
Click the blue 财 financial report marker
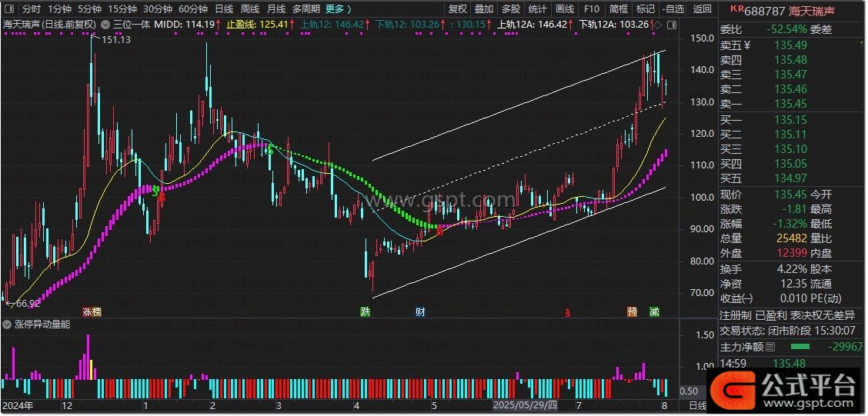pos(420,312)
